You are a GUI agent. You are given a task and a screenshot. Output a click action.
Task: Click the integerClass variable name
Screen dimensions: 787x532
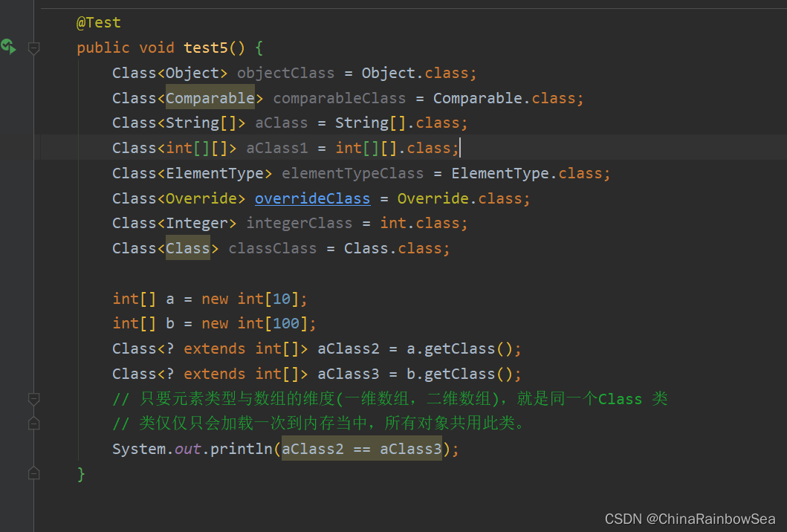click(x=299, y=224)
